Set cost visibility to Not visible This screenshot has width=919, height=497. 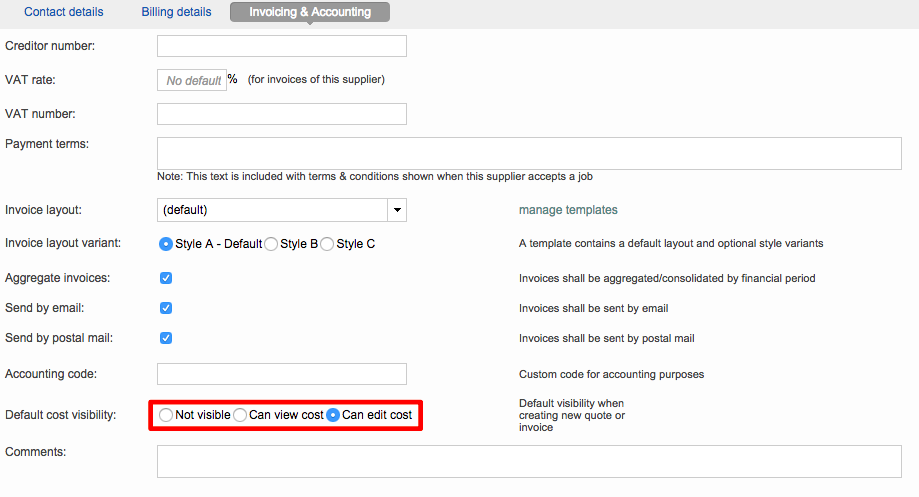(x=166, y=415)
